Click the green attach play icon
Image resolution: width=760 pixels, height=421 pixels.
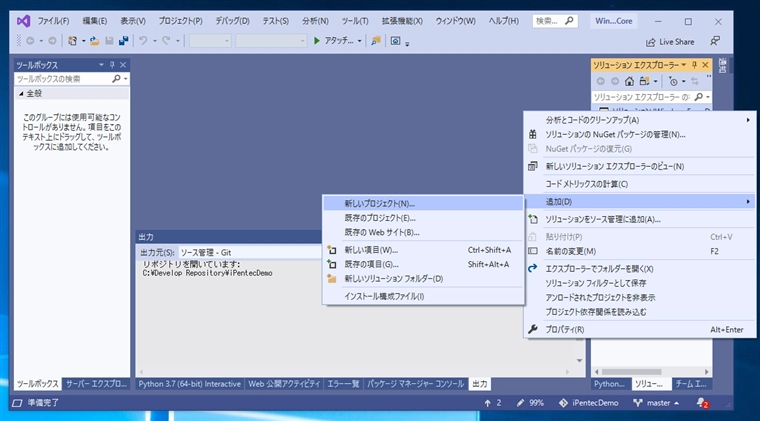point(317,41)
